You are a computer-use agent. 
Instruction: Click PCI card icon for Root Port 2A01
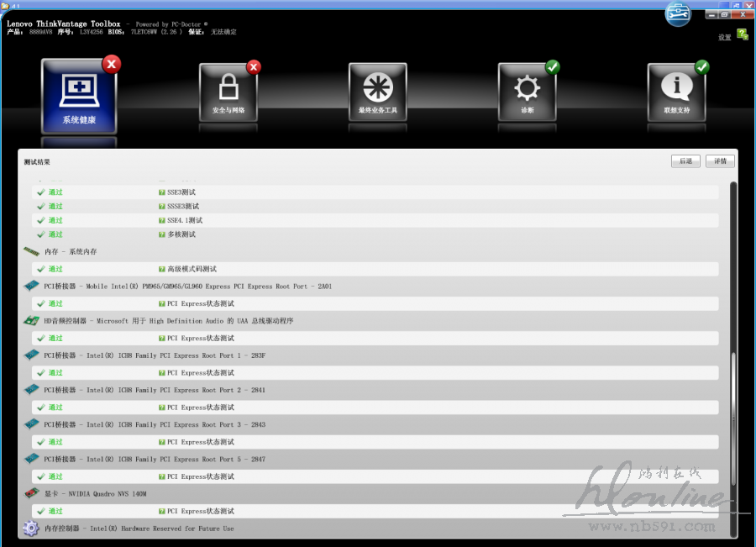tap(31, 286)
